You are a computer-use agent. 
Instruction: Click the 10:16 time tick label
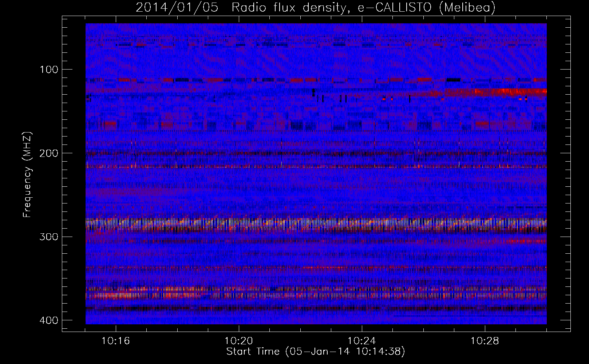point(116,341)
